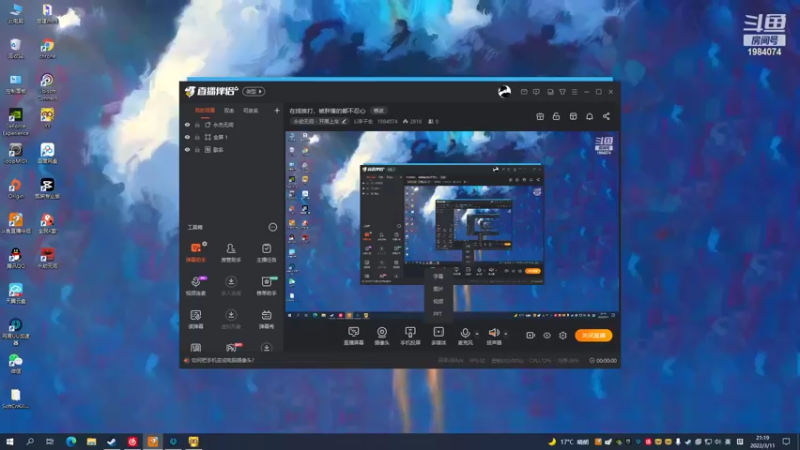Viewport: 800px width, 450px height.
Task: Add 直播屏幕 screen capture source
Action: (354, 336)
